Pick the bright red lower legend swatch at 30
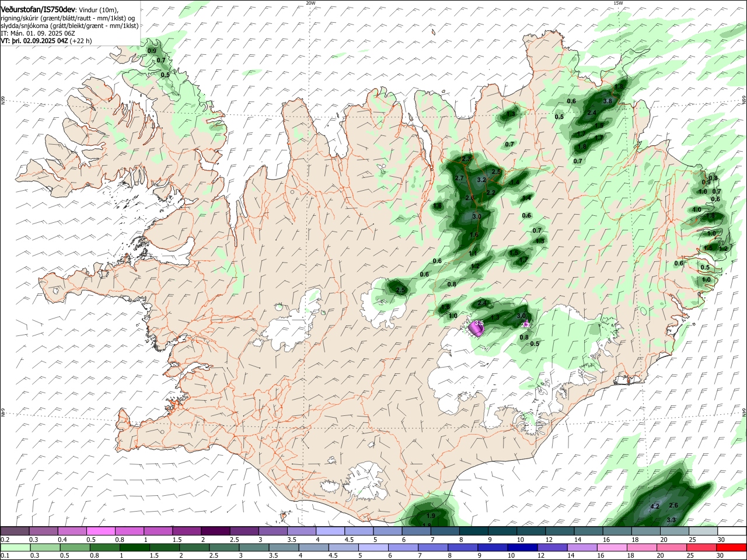 click(732, 547)
